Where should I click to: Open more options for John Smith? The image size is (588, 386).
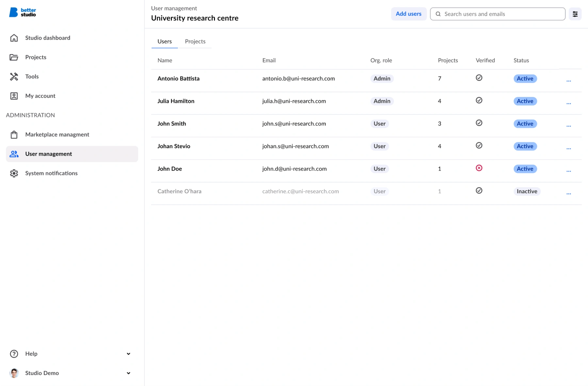(x=569, y=126)
